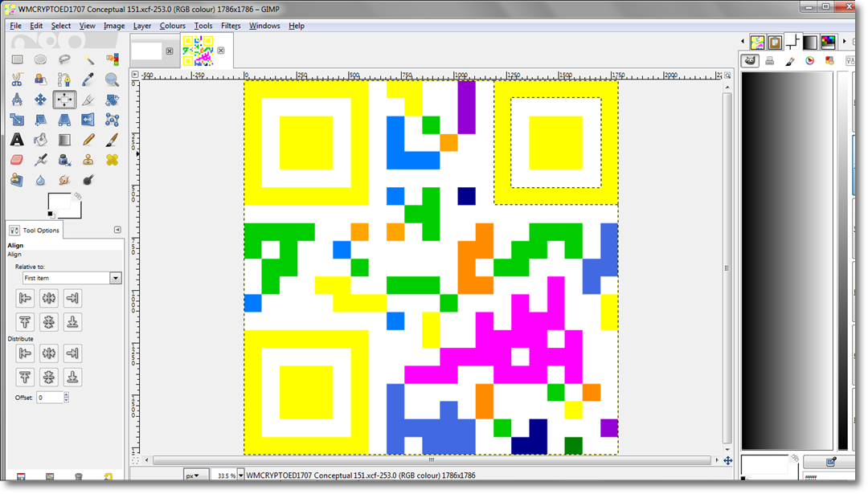
Task: Select the Eraser tool
Action: coord(17,160)
